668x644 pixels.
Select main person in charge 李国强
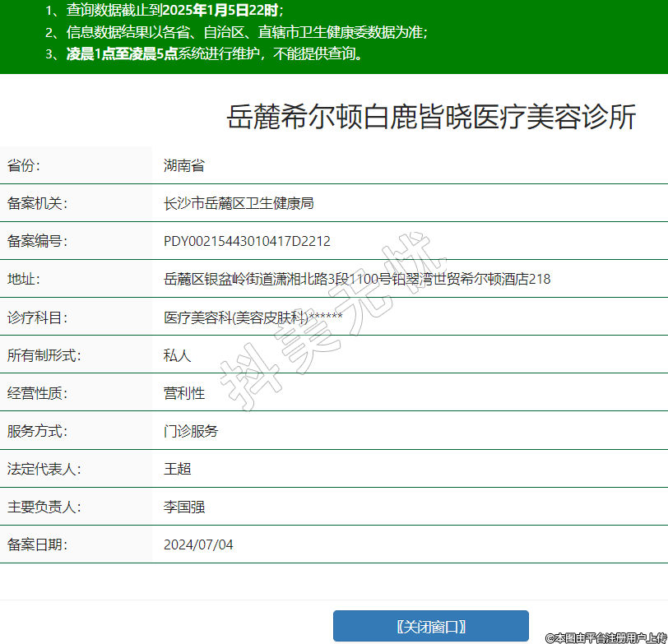pos(183,507)
